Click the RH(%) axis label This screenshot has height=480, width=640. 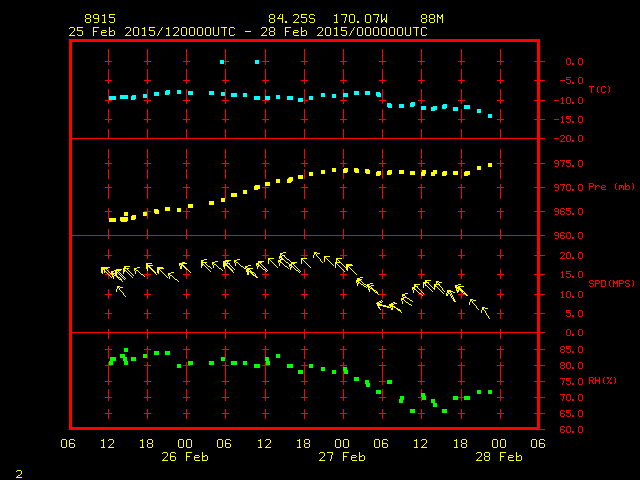tap(602, 381)
